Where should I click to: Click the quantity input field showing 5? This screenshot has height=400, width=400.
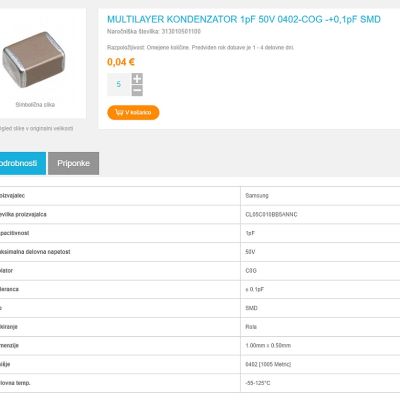click(x=119, y=85)
